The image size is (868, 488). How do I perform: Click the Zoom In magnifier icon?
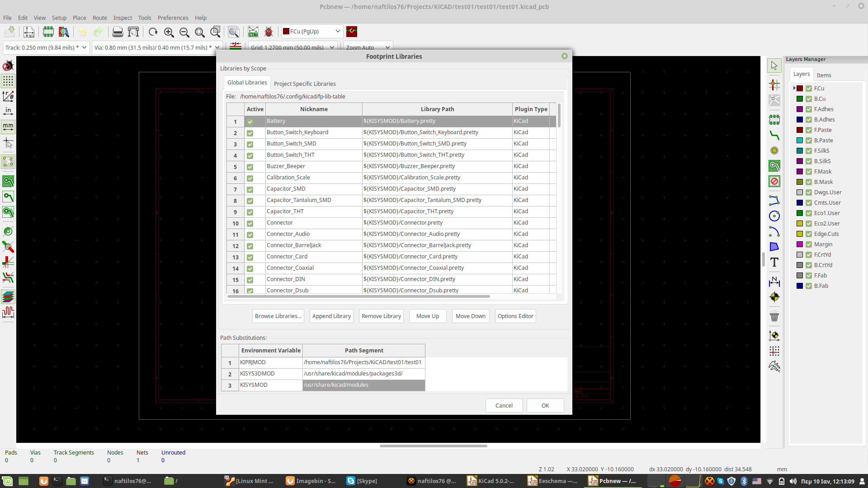point(169,32)
